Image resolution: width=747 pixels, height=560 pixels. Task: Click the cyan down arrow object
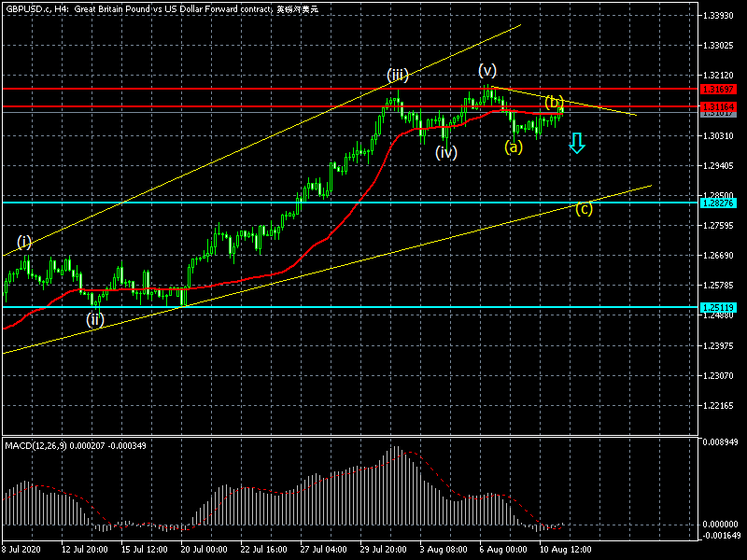click(577, 143)
